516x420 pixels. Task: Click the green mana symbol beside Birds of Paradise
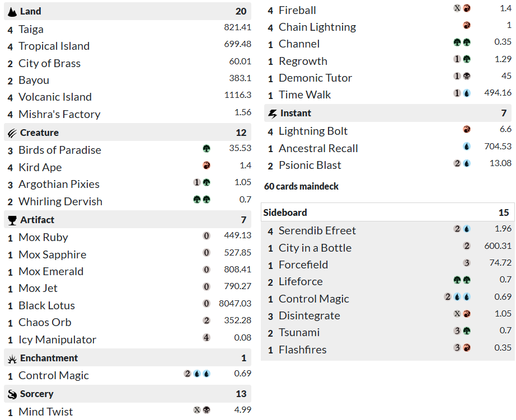click(207, 149)
